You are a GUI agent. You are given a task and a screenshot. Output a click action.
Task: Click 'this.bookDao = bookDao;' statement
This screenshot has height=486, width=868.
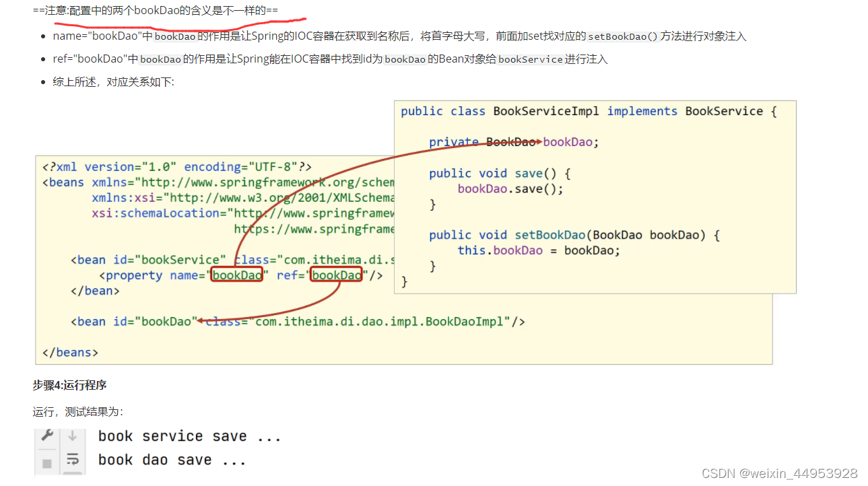tap(539, 250)
